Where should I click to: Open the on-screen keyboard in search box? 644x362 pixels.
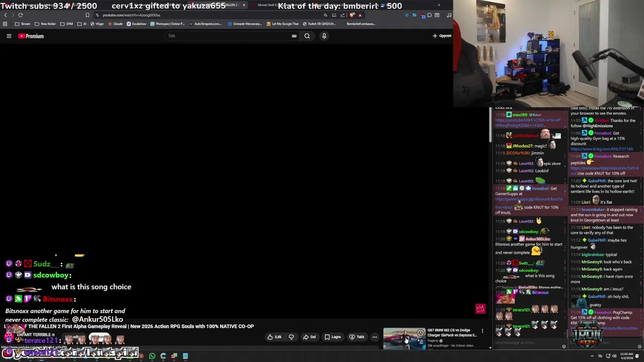click(x=294, y=36)
